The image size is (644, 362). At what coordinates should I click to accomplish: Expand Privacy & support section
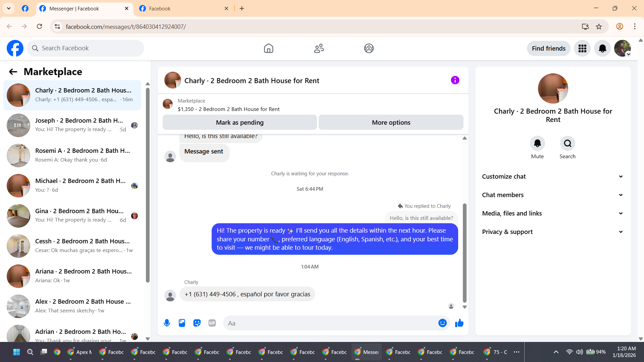click(553, 232)
